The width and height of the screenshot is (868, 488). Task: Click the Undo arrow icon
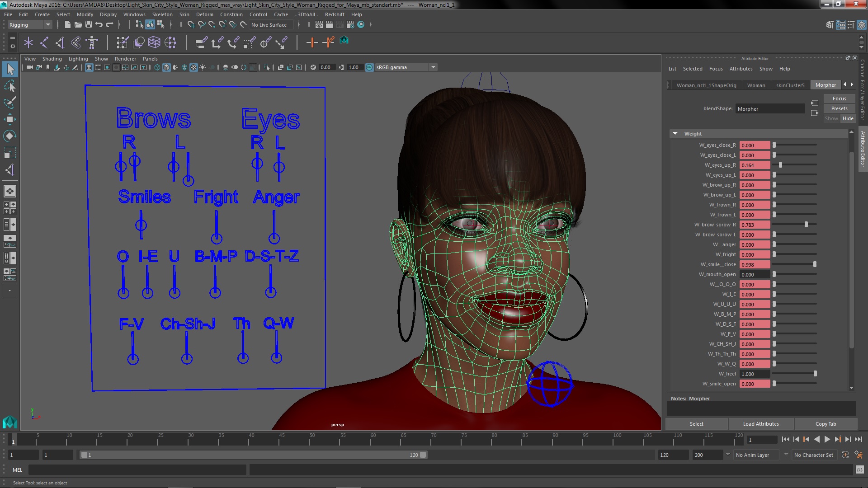(x=99, y=25)
